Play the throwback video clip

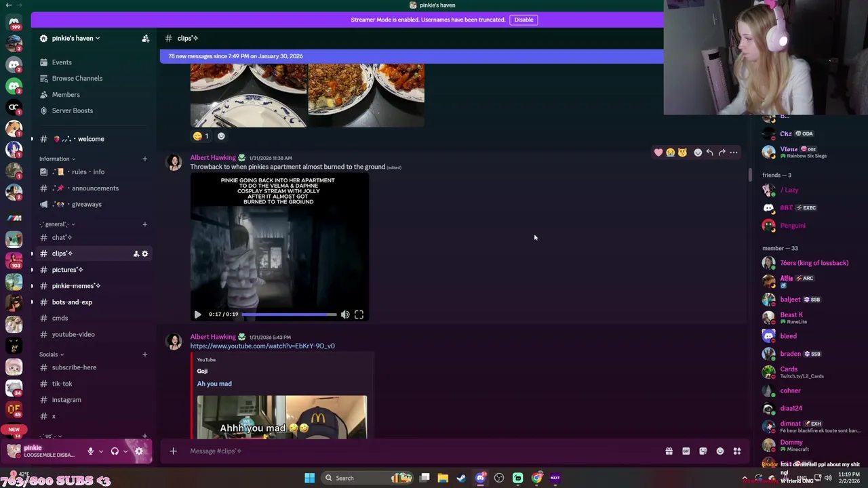coord(197,314)
